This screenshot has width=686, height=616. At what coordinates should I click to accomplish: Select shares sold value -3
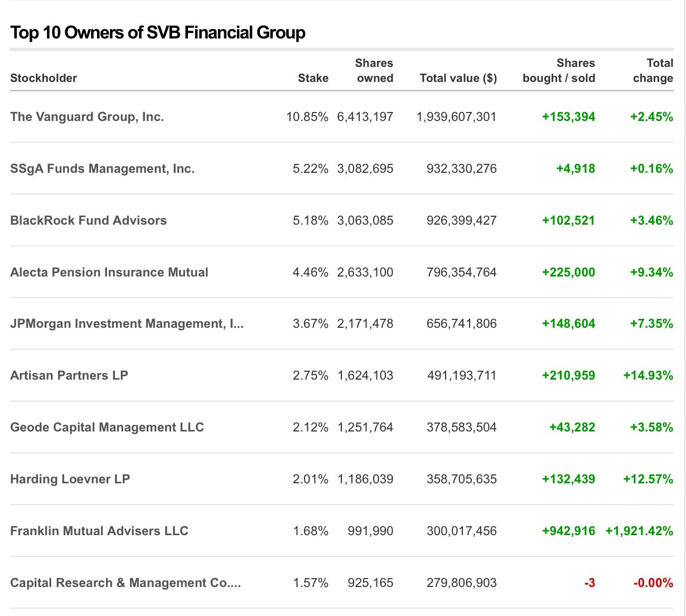coord(590,583)
